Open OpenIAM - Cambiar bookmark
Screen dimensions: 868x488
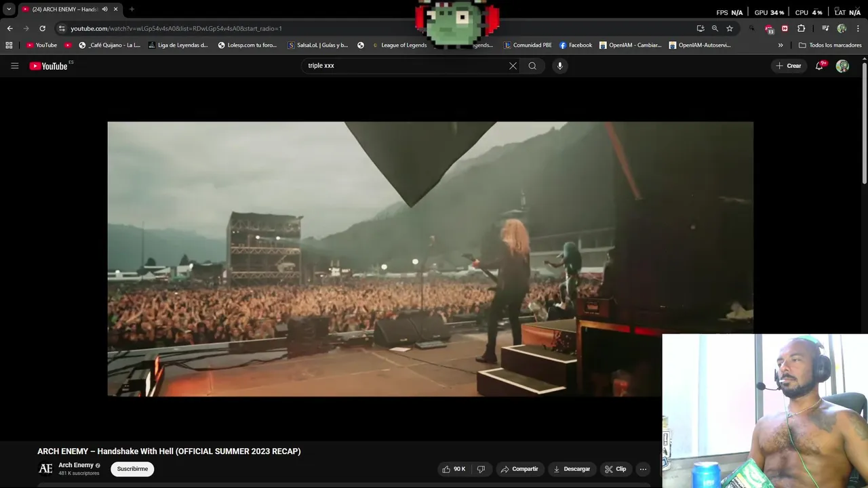(x=630, y=45)
